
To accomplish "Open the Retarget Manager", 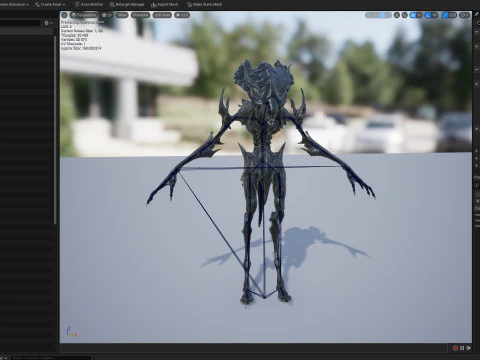I will point(127,4).
